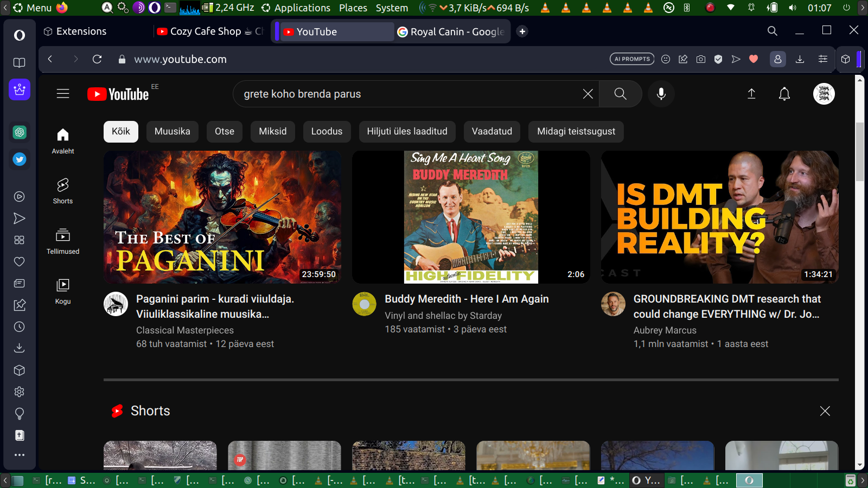Screen dimensions: 868x488
Task: Click the voice search microphone icon
Action: (661, 94)
